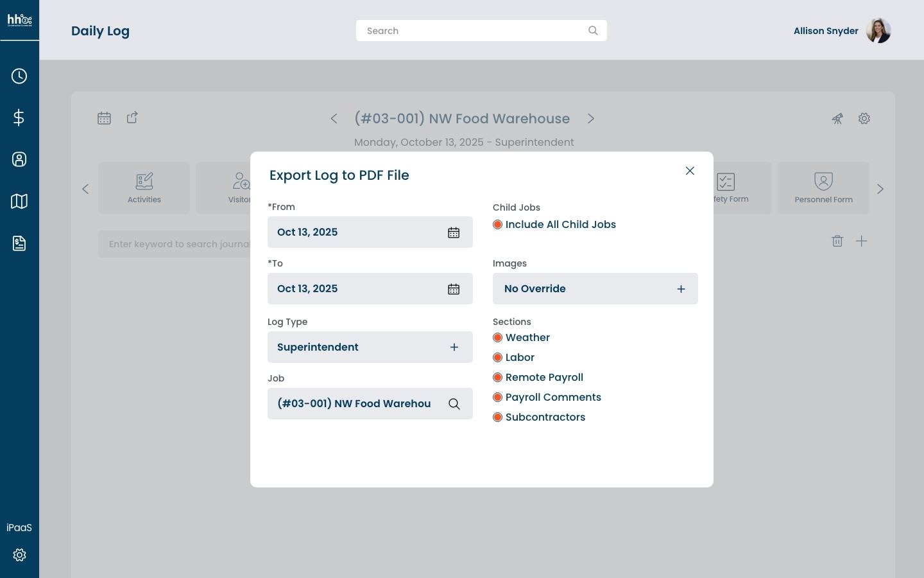Screen dimensions: 924x578
Task: Open the Allison Snyder profile menu
Action: point(878,30)
